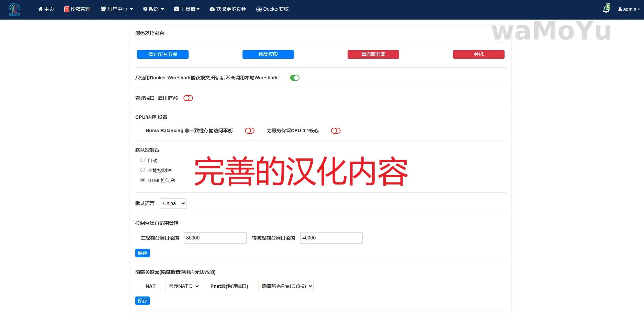Enable the 启用IPV6 toggle

click(188, 98)
